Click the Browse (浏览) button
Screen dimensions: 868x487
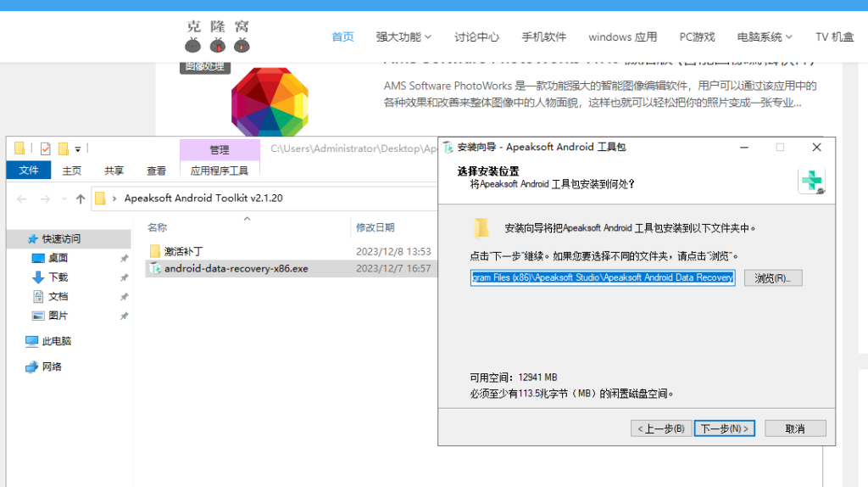pos(773,277)
